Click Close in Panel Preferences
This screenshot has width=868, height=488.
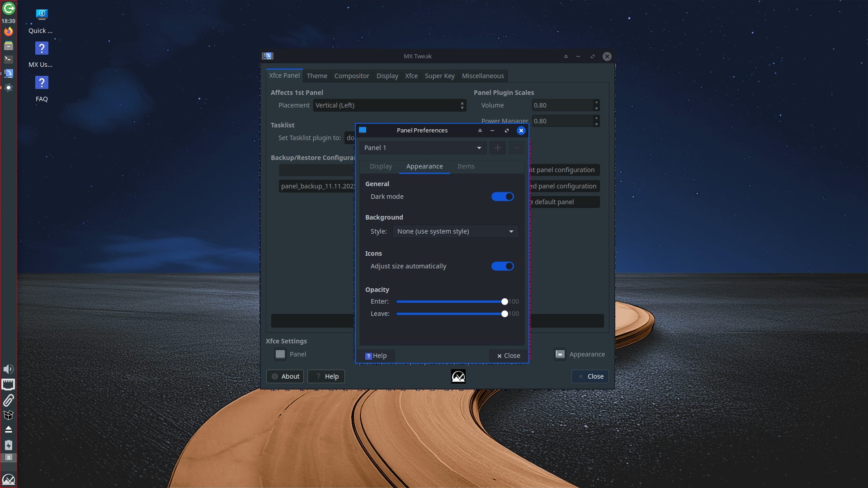coord(509,356)
